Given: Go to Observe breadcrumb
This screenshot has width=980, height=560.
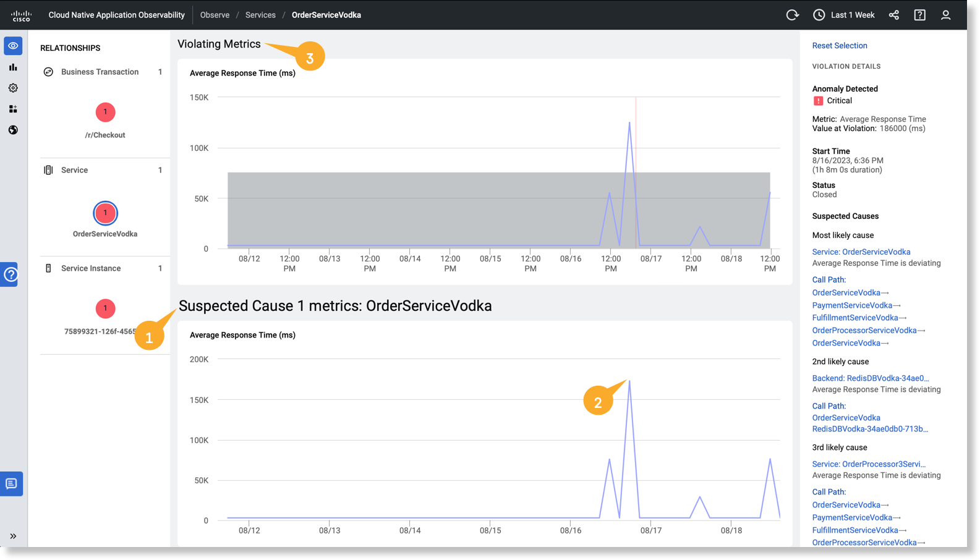Looking at the screenshot, I should coord(215,15).
